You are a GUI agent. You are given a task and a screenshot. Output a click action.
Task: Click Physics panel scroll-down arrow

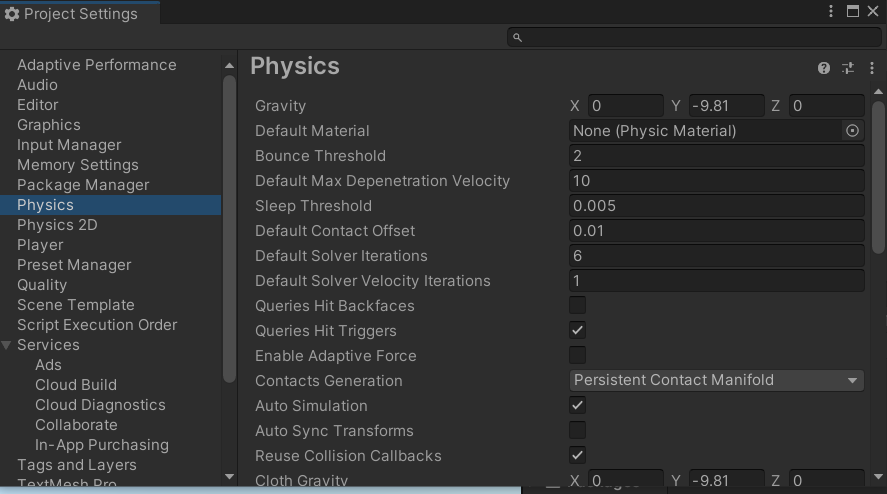tap(878, 477)
